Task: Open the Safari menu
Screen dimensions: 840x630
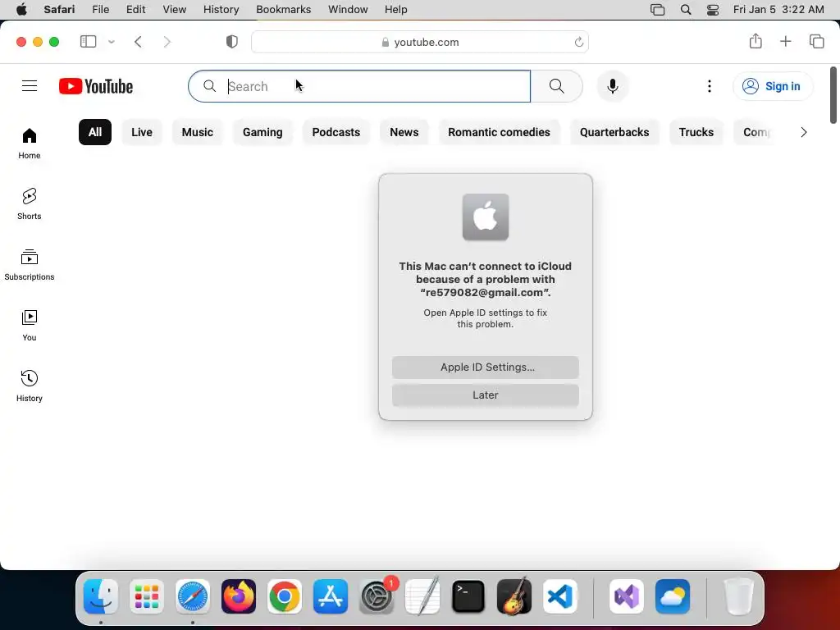Action: tap(59, 10)
